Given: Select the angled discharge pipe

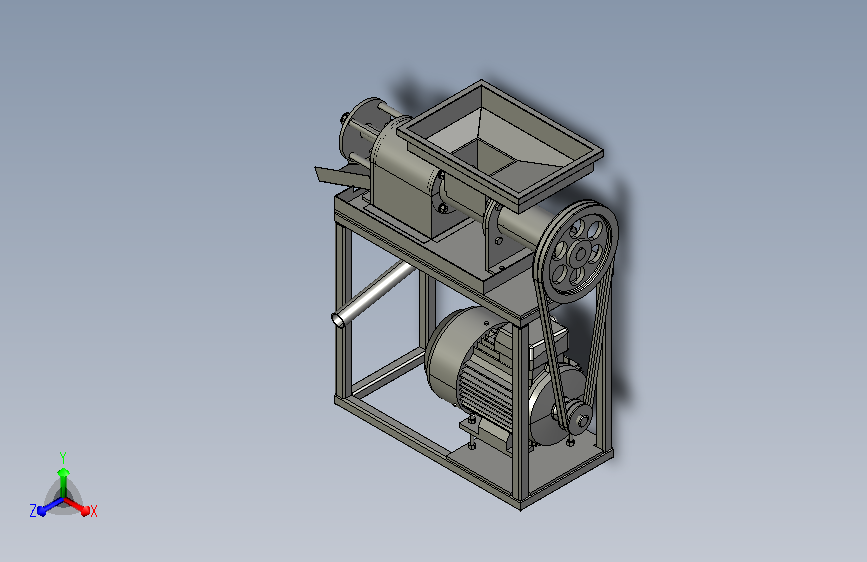Looking at the screenshot, I should coord(372,294).
